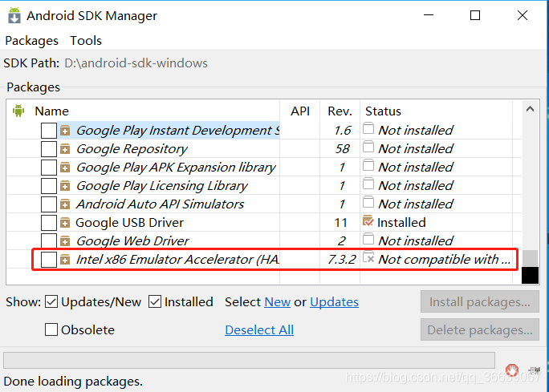
Task: Click revision 58 cell of Google Repository
Action: (x=342, y=149)
